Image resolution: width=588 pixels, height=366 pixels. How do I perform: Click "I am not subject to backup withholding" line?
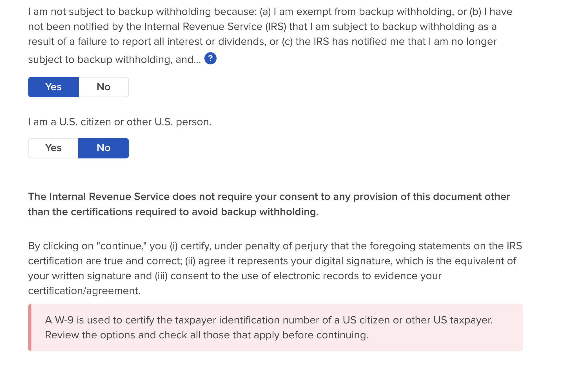point(270,12)
